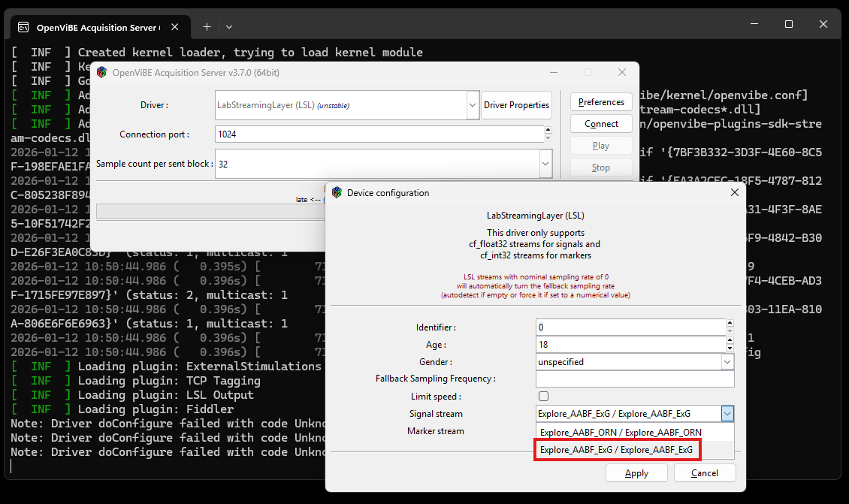Open the Gender dropdown
The image size is (849, 504).
[x=727, y=361]
